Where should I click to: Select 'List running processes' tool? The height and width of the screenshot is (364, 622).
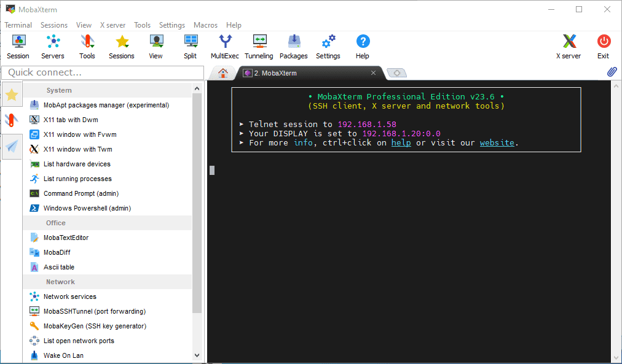[107, 179]
